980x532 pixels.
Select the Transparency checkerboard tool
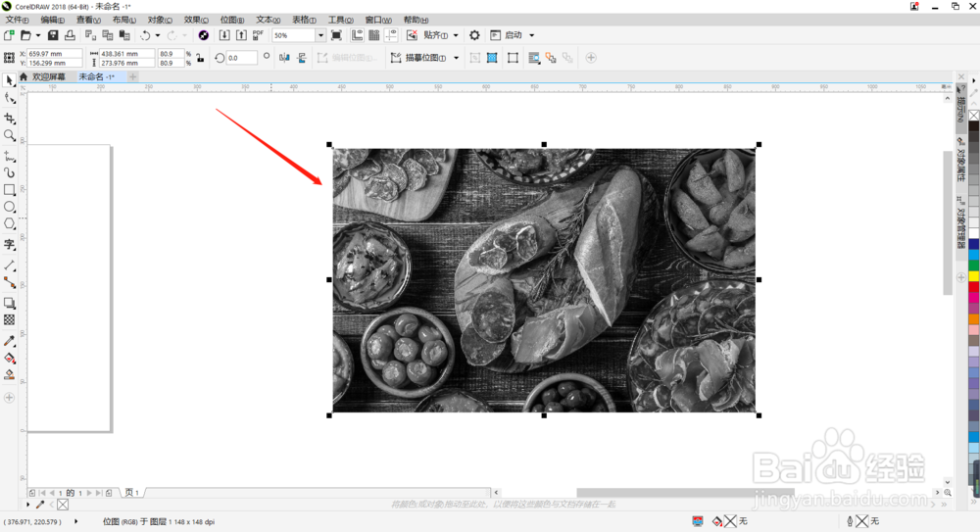[9, 320]
